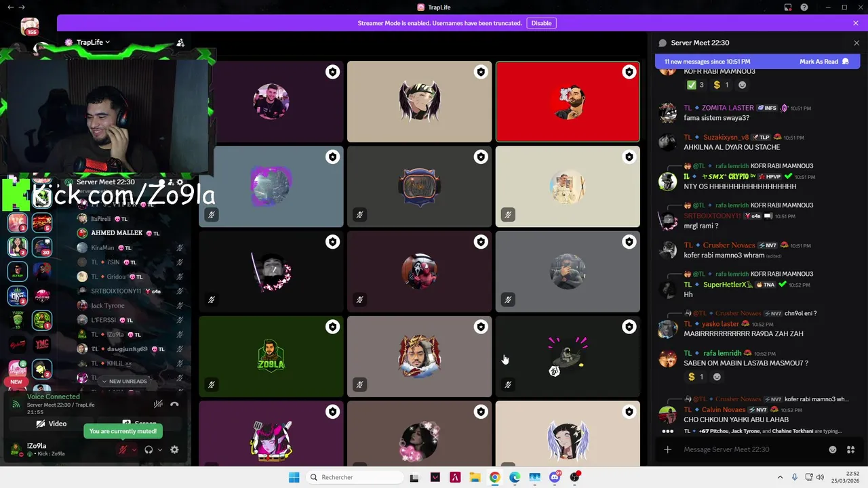Screen dimensions: 868x488
Task: Open the microphone input options arrow
Action: (x=134, y=449)
